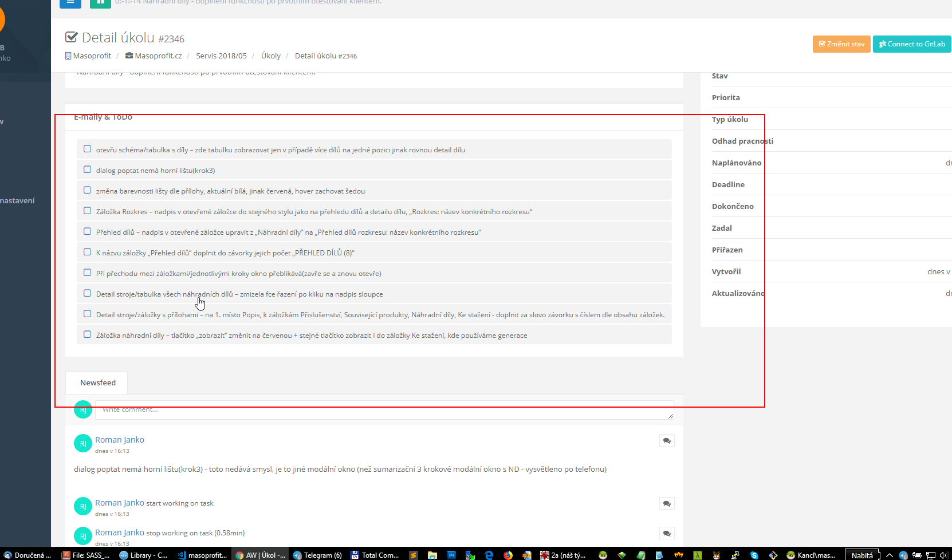The height and width of the screenshot is (560, 952).
Task: Open the 'Servis 2018/05' breadcrumb link
Action: tap(221, 56)
